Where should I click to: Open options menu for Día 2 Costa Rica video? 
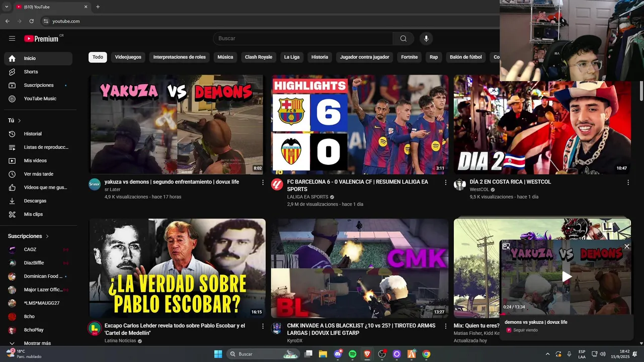(x=628, y=183)
